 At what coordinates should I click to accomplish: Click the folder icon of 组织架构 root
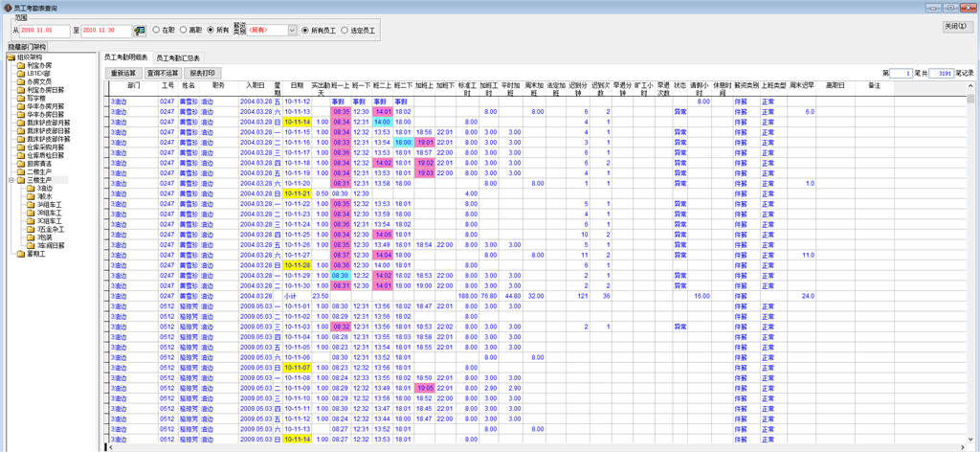[x=11, y=56]
